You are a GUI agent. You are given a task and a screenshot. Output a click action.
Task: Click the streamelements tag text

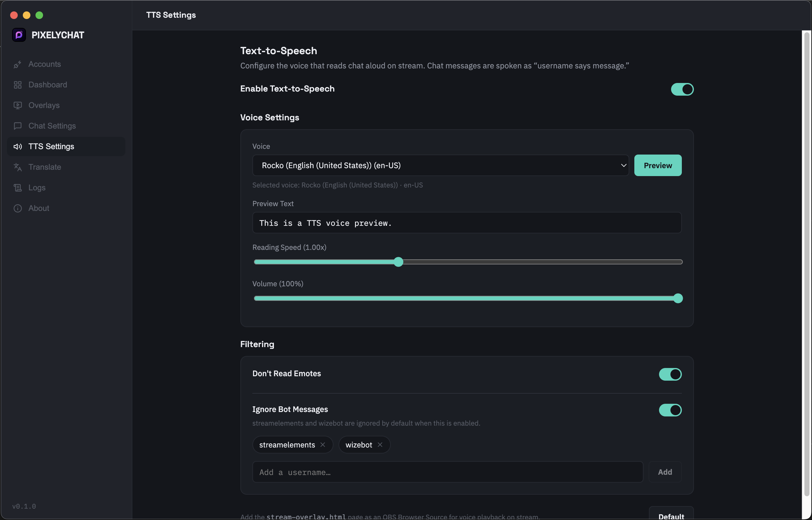tap(287, 445)
